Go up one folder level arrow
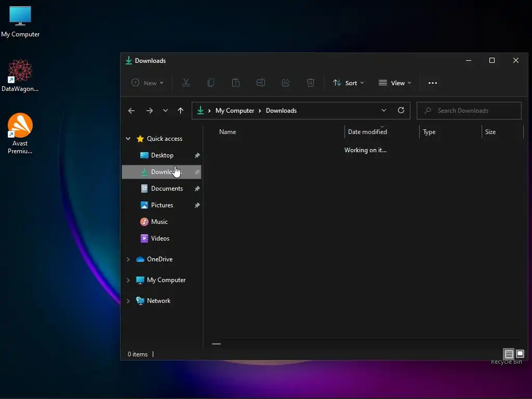Image resolution: width=532 pixels, height=399 pixels. [x=180, y=111]
